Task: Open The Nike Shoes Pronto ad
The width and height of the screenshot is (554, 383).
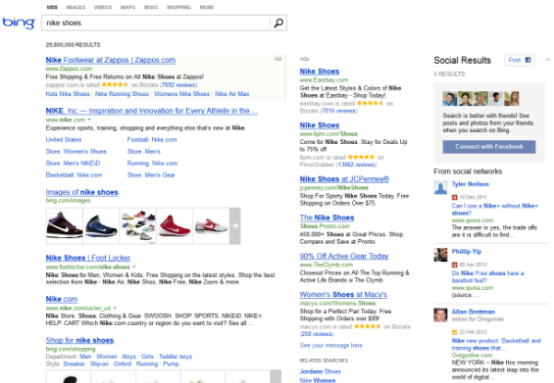Action: tap(327, 217)
